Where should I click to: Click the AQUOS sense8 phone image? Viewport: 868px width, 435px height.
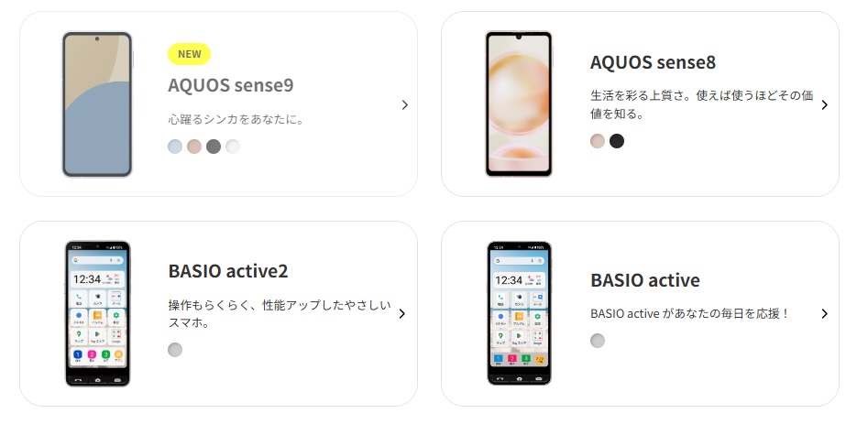point(519,103)
